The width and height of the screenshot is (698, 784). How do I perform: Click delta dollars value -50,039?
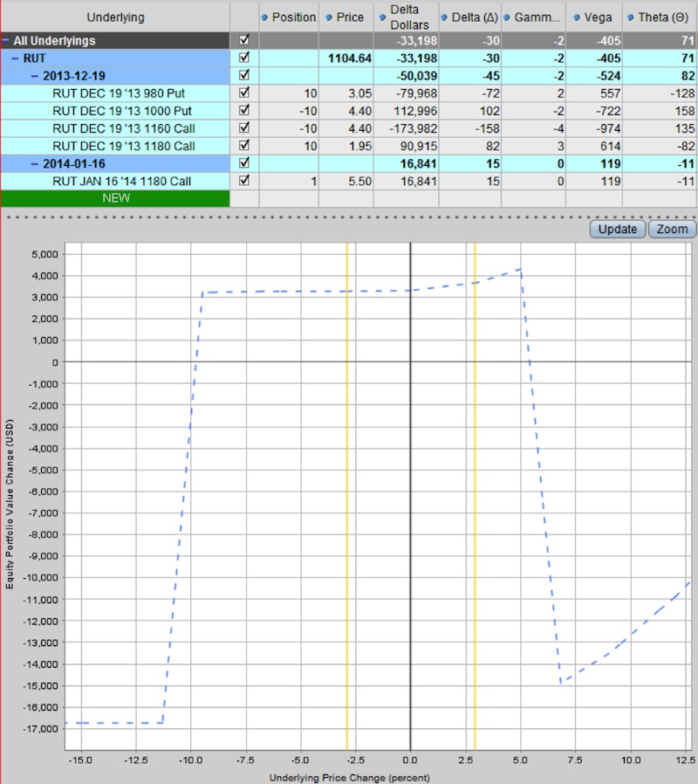coord(417,76)
